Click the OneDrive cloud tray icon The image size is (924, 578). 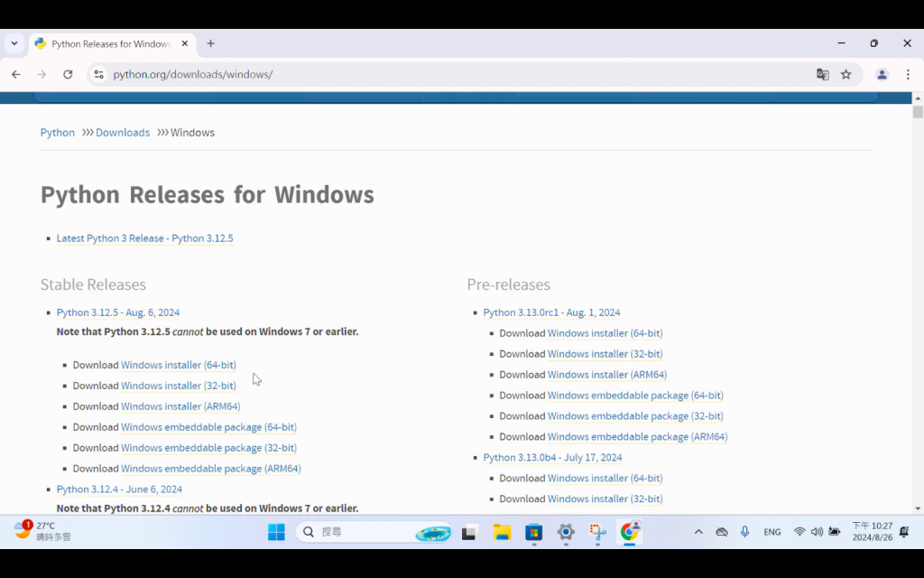721,532
